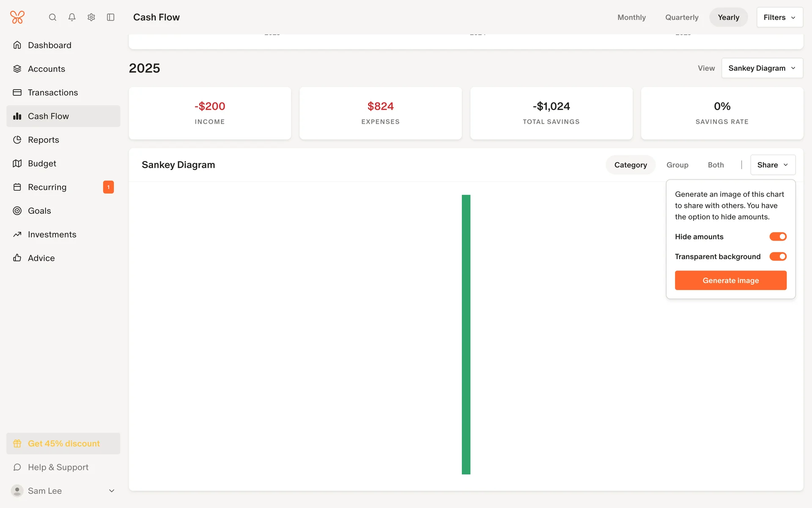This screenshot has height=508, width=812.
Task: Click the green Sankey bar
Action: pos(466,334)
